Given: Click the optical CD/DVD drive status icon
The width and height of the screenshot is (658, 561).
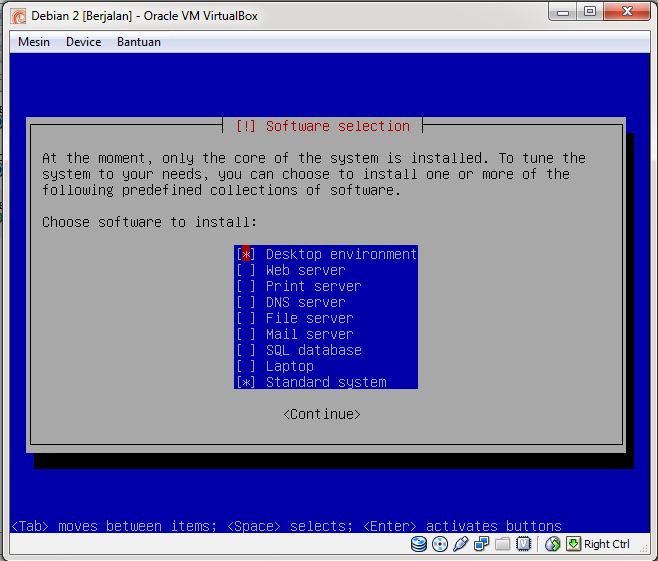Looking at the screenshot, I should (440, 544).
